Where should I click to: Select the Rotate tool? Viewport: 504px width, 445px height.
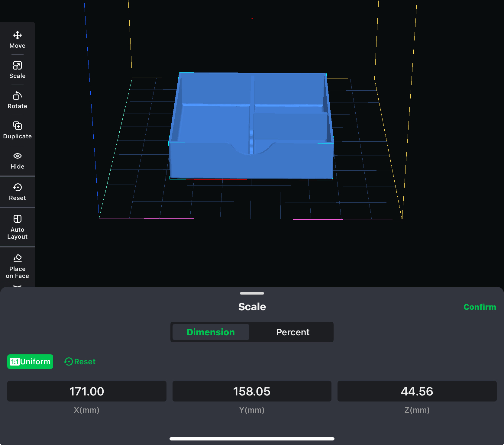pos(18,100)
